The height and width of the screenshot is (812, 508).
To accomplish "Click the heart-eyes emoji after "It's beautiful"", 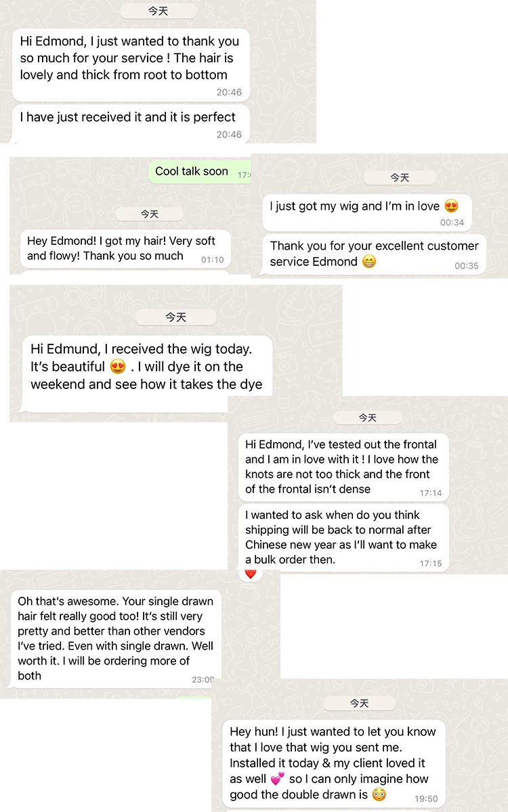I will (x=118, y=367).
